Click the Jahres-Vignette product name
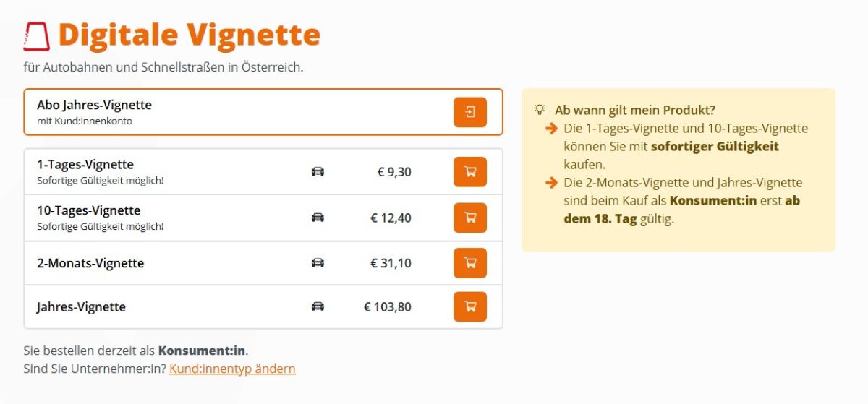This screenshot has height=404, width=868. (81, 307)
